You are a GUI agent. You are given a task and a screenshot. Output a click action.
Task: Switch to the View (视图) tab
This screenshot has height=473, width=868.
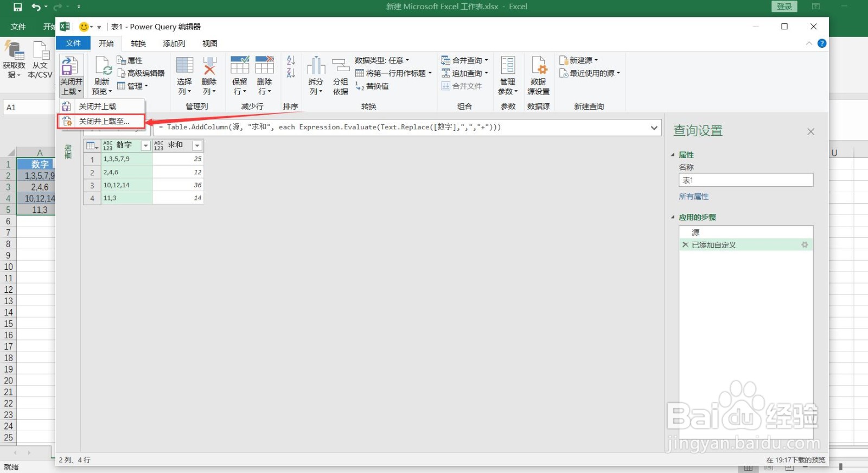pyautogui.click(x=210, y=43)
